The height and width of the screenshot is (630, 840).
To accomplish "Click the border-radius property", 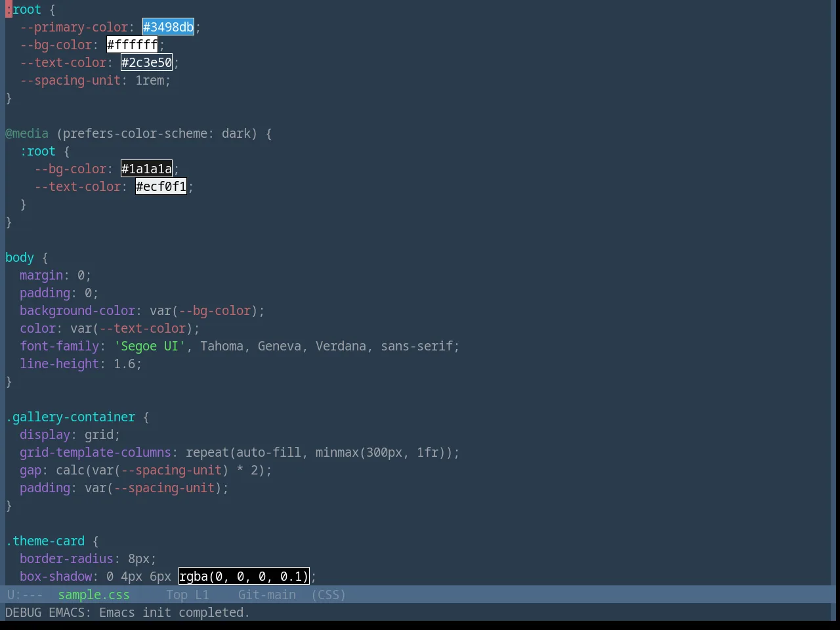I will click(x=67, y=558).
